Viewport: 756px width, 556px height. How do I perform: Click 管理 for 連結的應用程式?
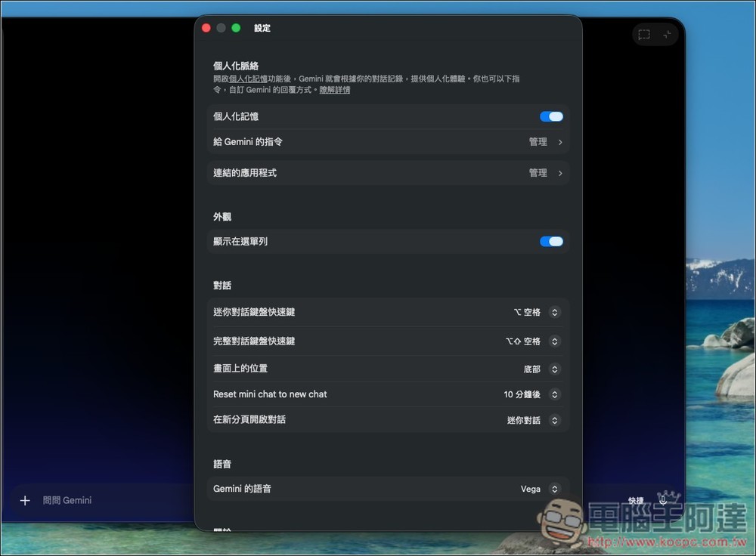538,172
